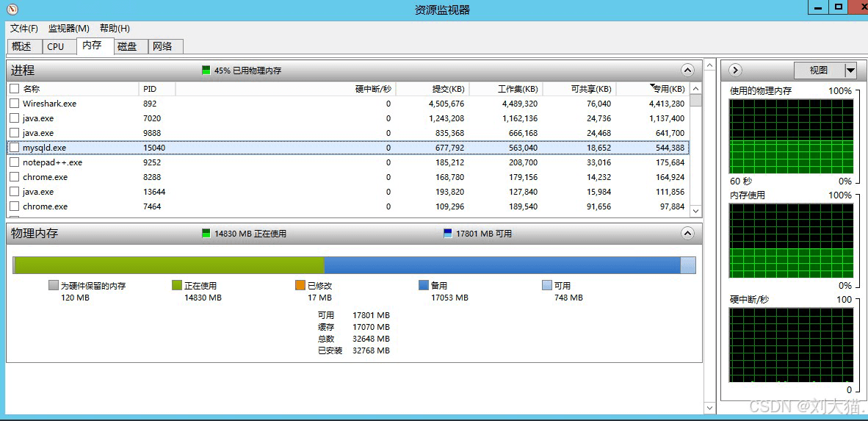Click process list scrollbar down arrow
868x421 pixels.
point(696,210)
